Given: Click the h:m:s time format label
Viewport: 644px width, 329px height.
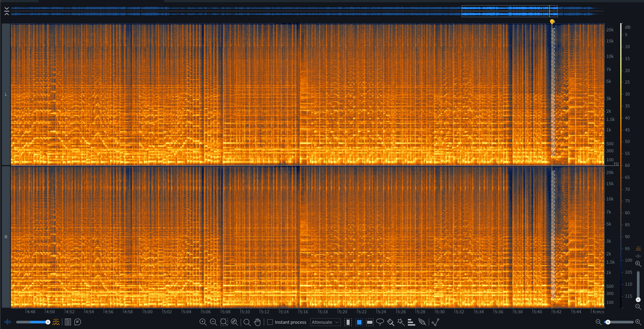Looking at the screenshot, I should click(x=598, y=312).
